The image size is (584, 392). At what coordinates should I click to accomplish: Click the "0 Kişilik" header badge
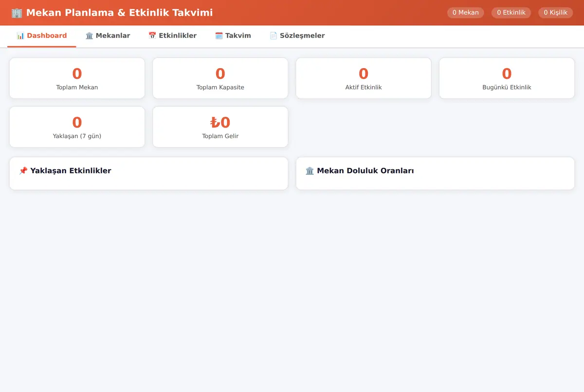coord(556,13)
